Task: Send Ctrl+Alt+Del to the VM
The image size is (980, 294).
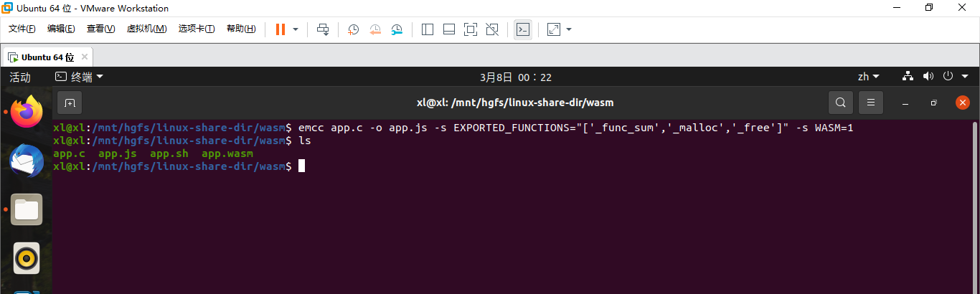Action: point(323,29)
